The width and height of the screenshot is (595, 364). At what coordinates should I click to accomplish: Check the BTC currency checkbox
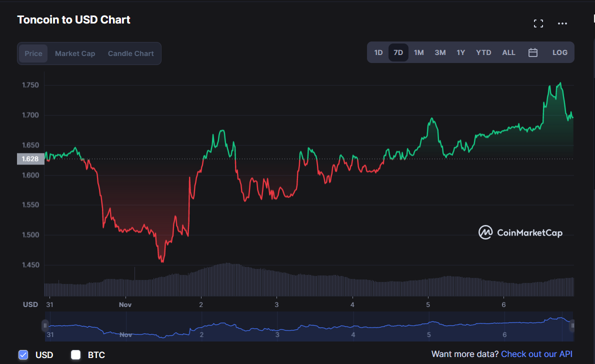(x=76, y=354)
